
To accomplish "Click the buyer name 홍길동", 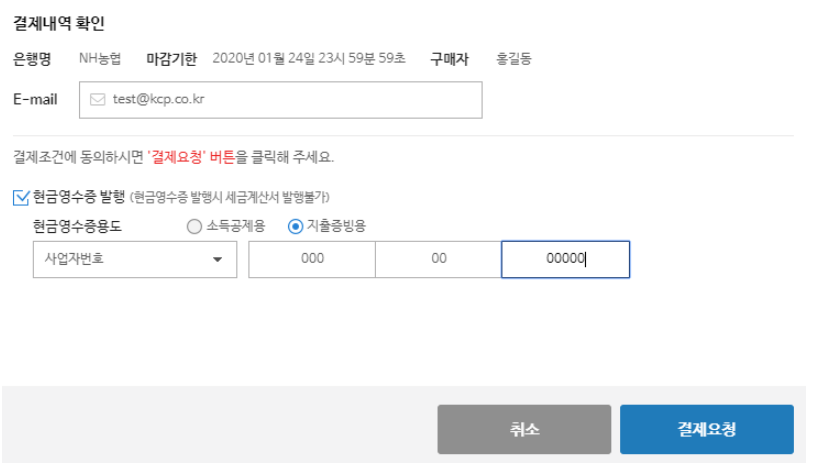I will pyautogui.click(x=514, y=59).
